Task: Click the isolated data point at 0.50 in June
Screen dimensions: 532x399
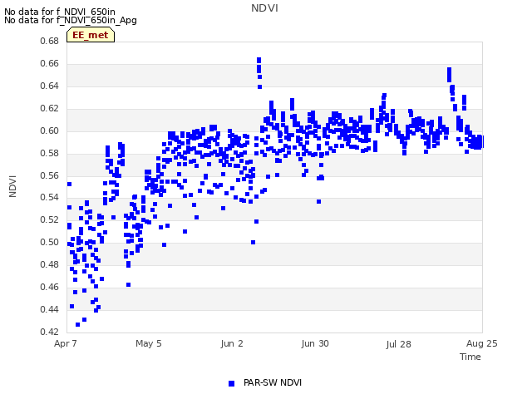Action: pos(253,242)
